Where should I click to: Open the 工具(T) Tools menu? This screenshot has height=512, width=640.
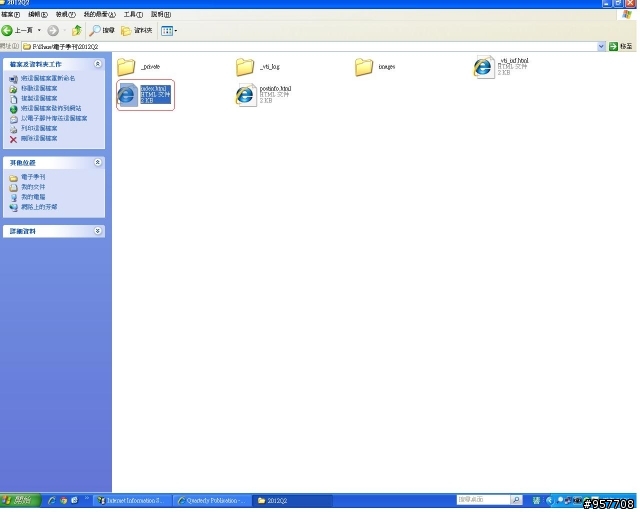[133, 15]
